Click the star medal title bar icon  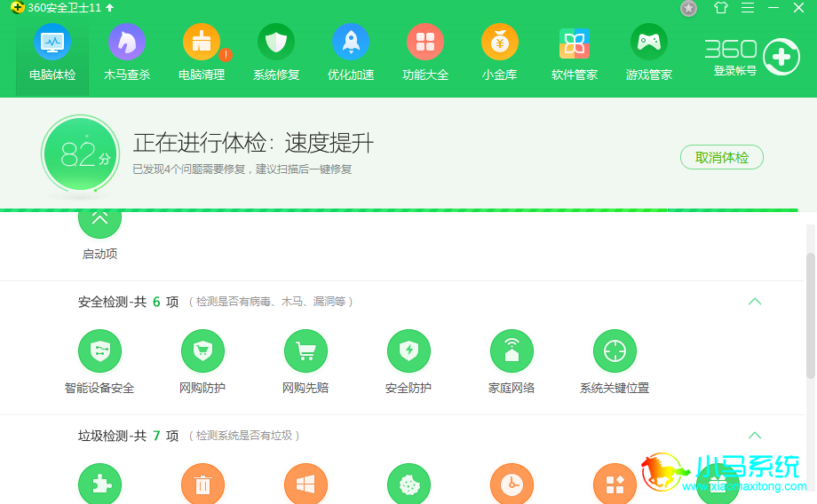[688, 8]
